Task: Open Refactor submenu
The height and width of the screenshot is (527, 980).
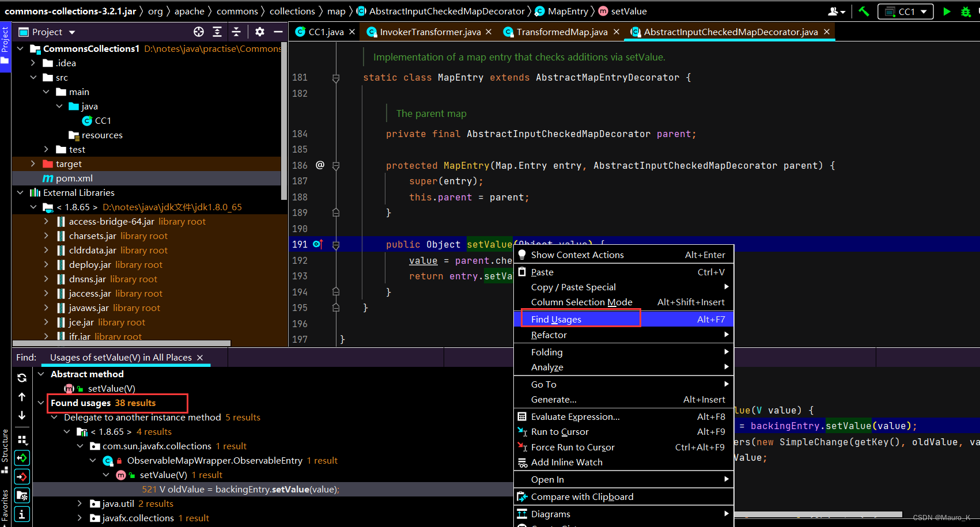Action: click(623, 335)
